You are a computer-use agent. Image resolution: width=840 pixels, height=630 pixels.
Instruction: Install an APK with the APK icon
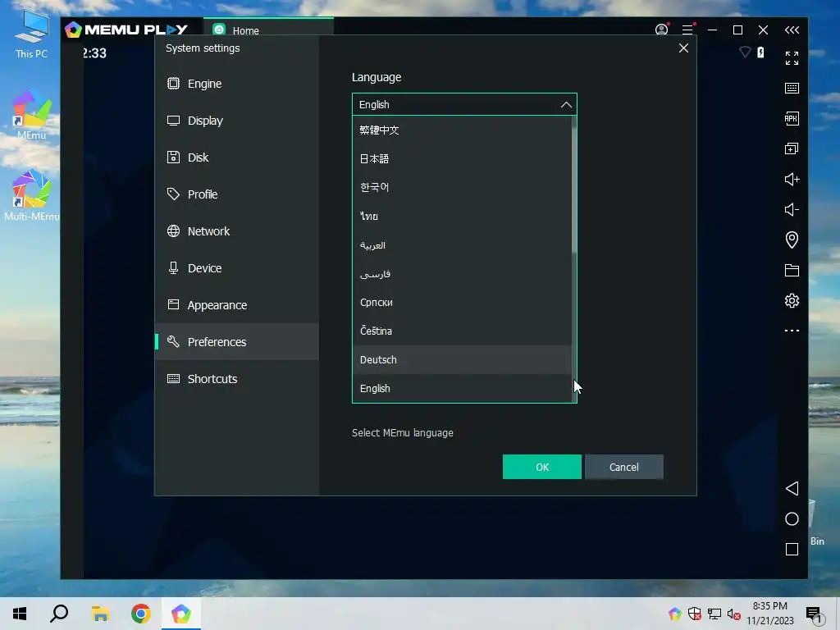click(792, 118)
